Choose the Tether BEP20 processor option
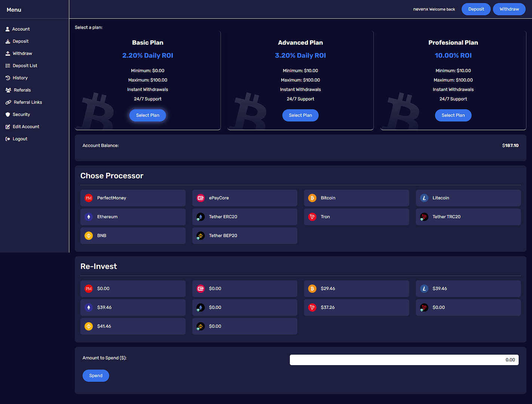Screen dimensions: 532x404 [x=245, y=236]
